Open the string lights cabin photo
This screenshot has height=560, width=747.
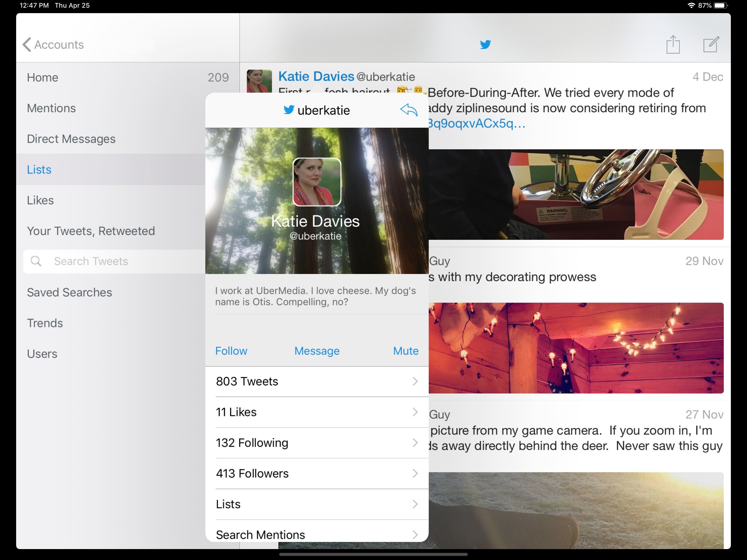click(576, 348)
